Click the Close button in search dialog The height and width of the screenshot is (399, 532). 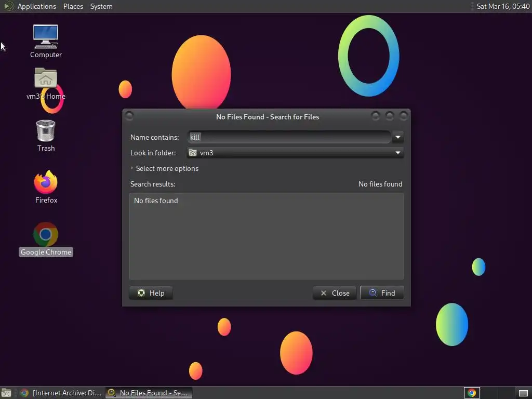click(x=335, y=293)
